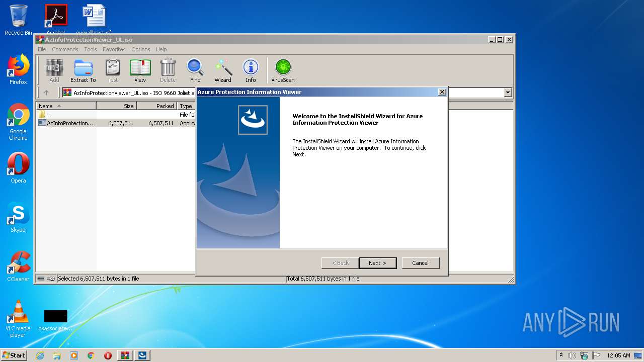
Task: Select the parent folder '..' row
Action: [117, 115]
